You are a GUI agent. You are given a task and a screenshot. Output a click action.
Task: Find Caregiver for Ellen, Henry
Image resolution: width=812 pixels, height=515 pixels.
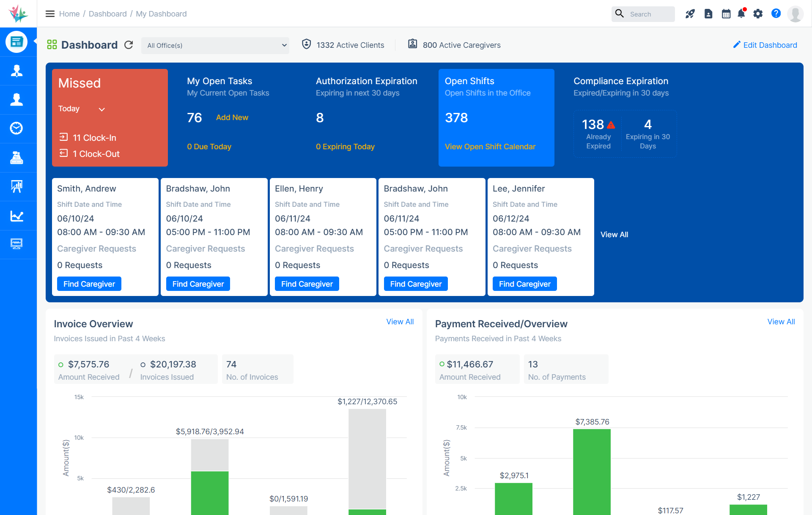tap(307, 284)
